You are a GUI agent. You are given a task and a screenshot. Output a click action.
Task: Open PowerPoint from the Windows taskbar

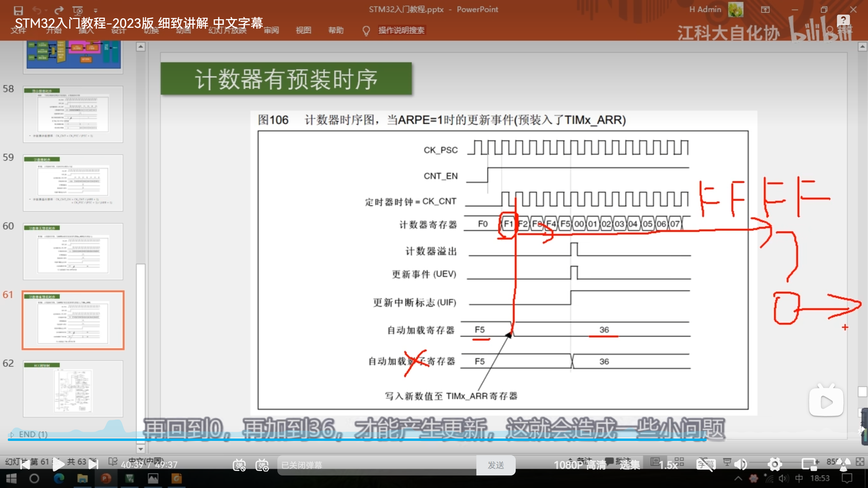click(106, 479)
